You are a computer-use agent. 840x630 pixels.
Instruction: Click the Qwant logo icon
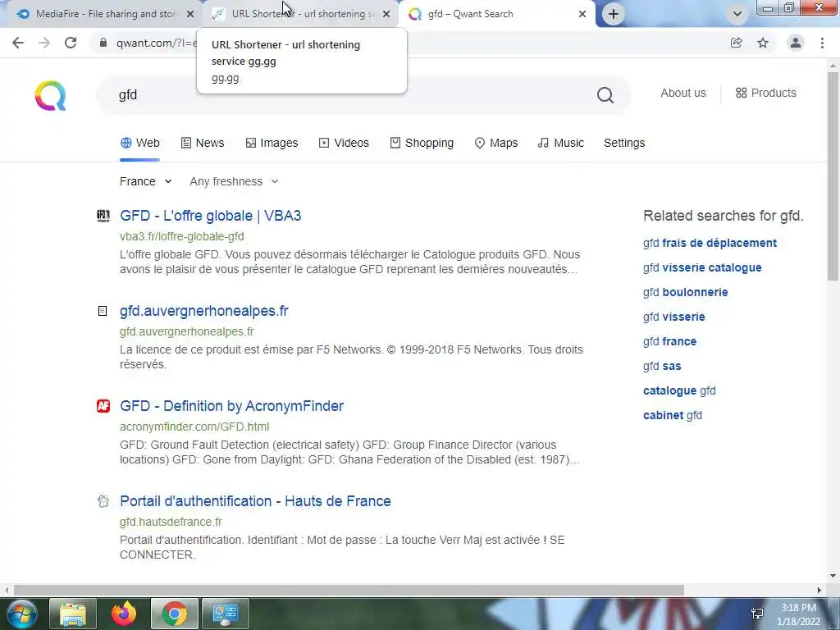tap(50, 95)
